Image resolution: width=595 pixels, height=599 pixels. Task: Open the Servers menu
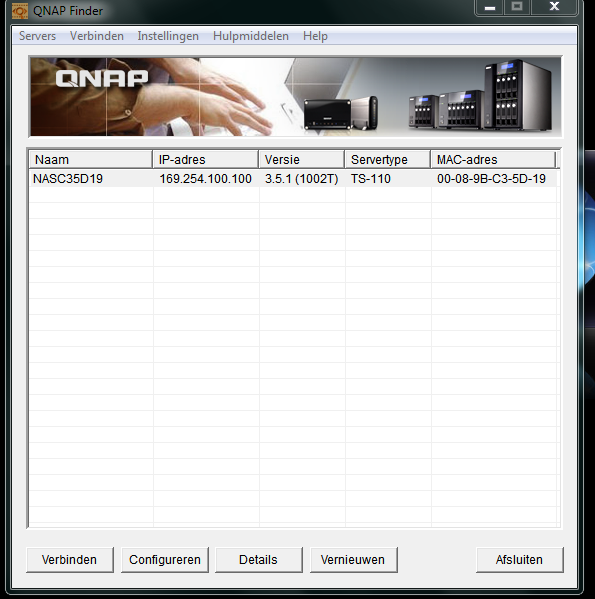click(37, 36)
